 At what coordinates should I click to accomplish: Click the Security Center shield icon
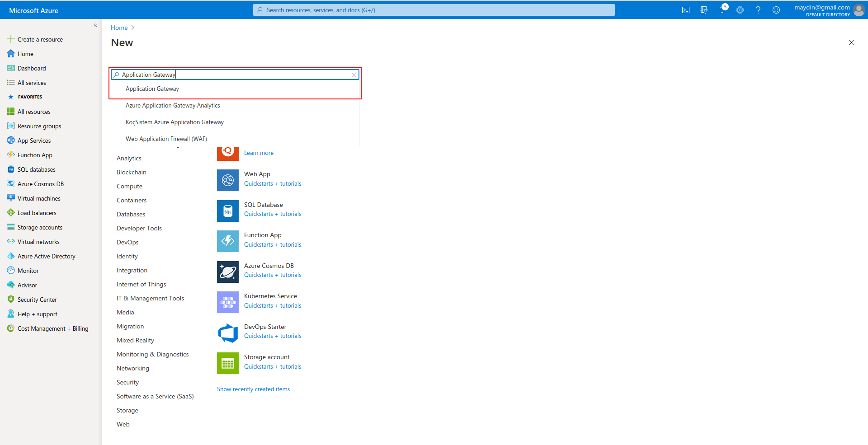click(x=11, y=300)
